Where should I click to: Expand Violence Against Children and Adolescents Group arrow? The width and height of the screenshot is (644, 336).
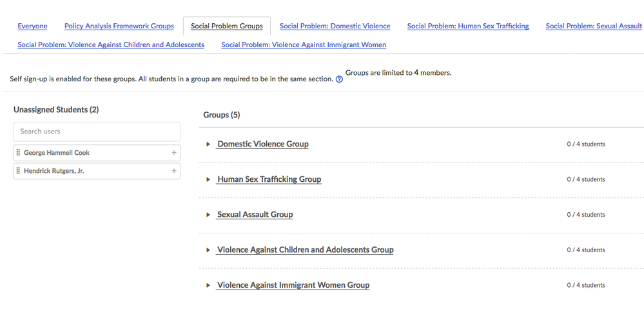(208, 250)
